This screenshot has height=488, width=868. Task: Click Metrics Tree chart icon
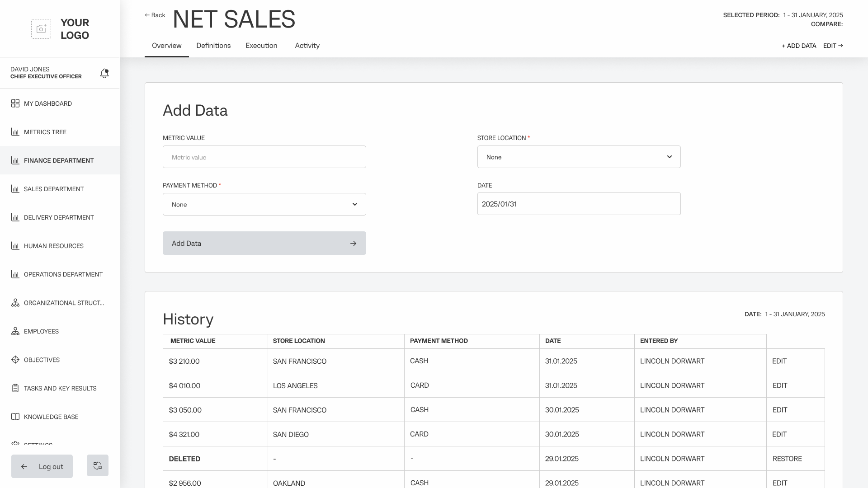(x=15, y=132)
